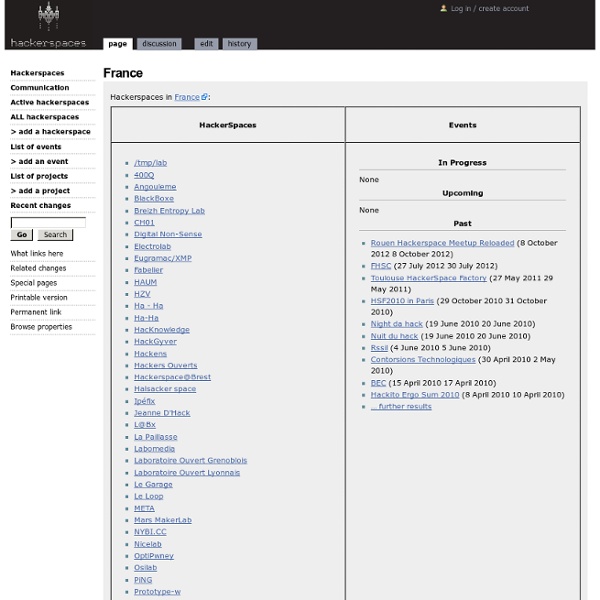Click '> add a project'
The width and height of the screenshot is (600, 600).
pyautogui.click(x=40, y=191)
